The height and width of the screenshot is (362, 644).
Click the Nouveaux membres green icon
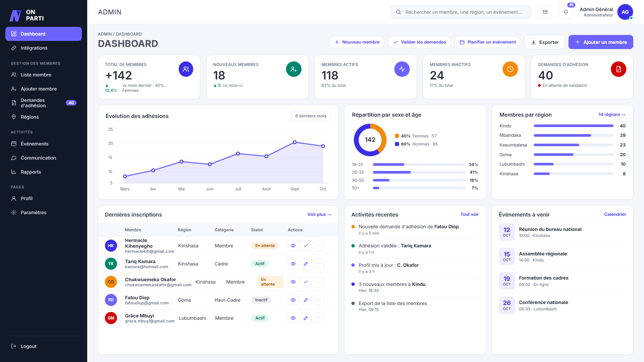tap(293, 69)
